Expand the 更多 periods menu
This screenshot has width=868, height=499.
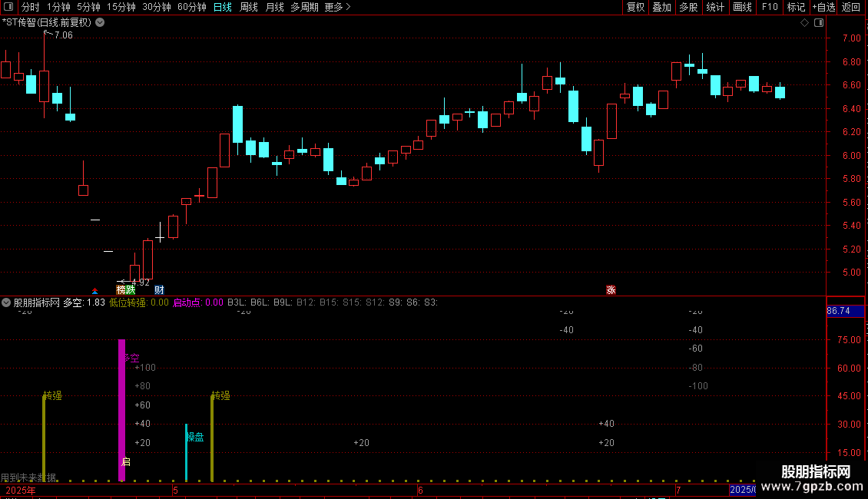(x=338, y=7)
